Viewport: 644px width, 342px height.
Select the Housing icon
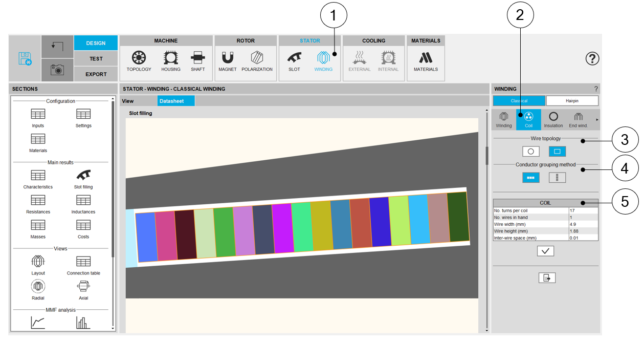click(x=171, y=61)
